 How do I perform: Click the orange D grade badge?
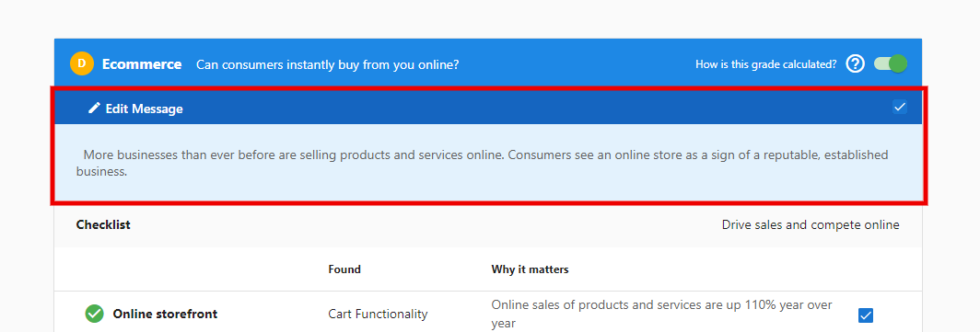(82, 63)
